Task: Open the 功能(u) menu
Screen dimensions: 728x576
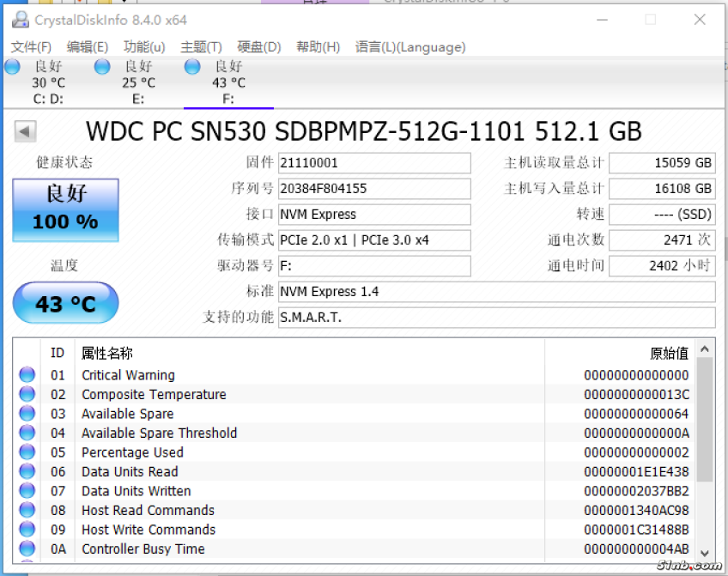Action: click(x=144, y=47)
